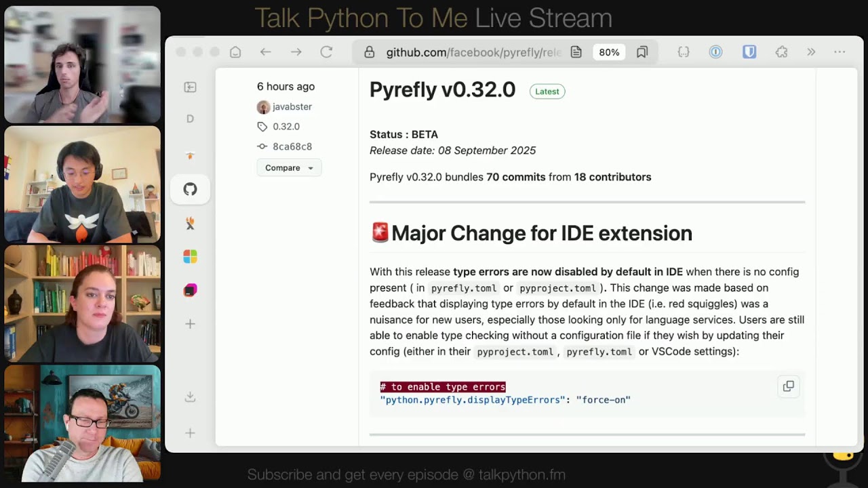Go back using the navigation arrow

point(265,52)
